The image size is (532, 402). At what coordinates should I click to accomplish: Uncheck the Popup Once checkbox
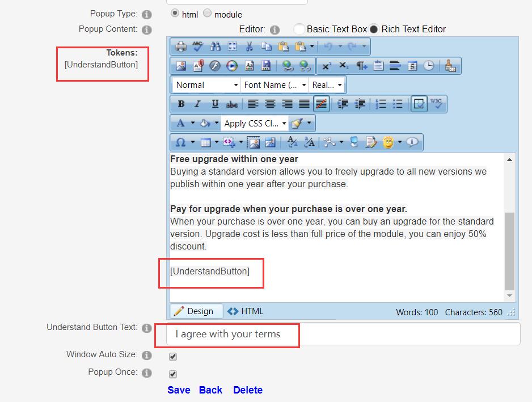tap(172, 374)
